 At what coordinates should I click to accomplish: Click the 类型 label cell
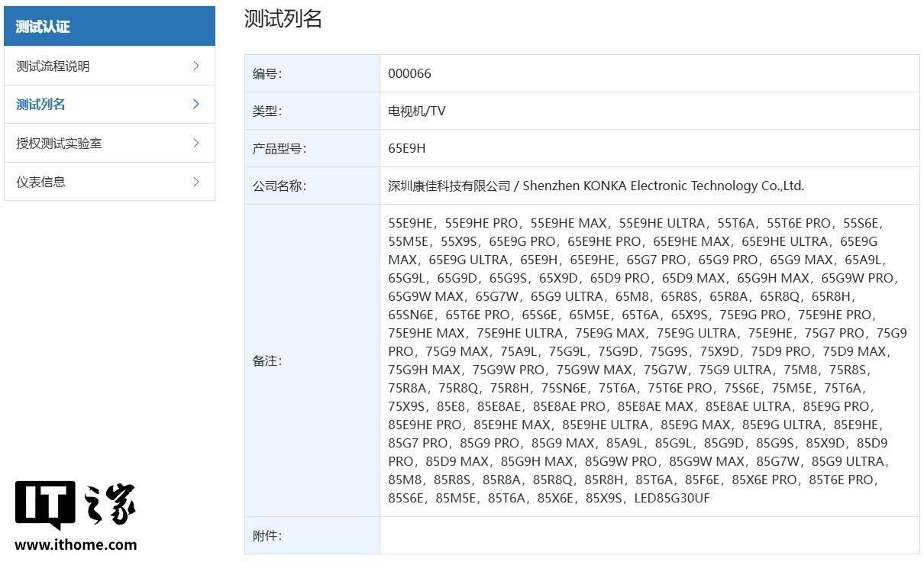[312, 111]
